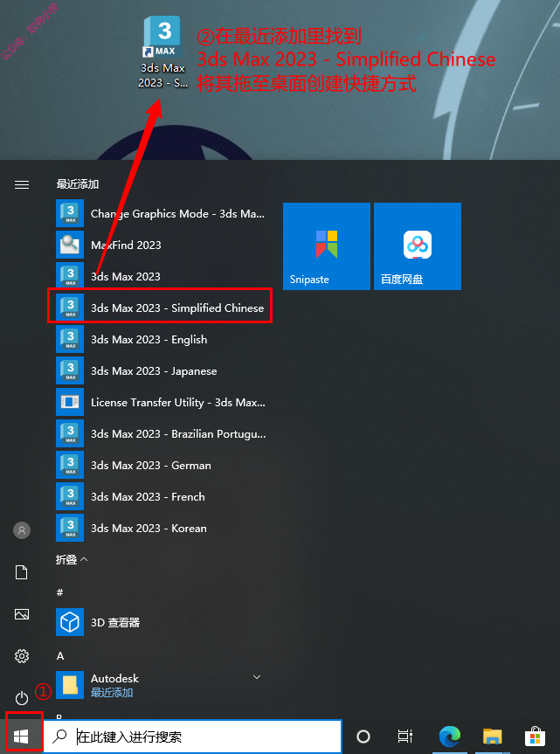Open the Snipaste tile
560x754 pixels.
click(x=327, y=246)
